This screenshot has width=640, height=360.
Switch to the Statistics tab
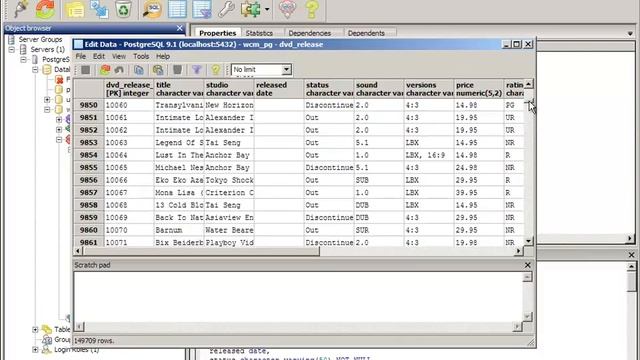(259, 33)
